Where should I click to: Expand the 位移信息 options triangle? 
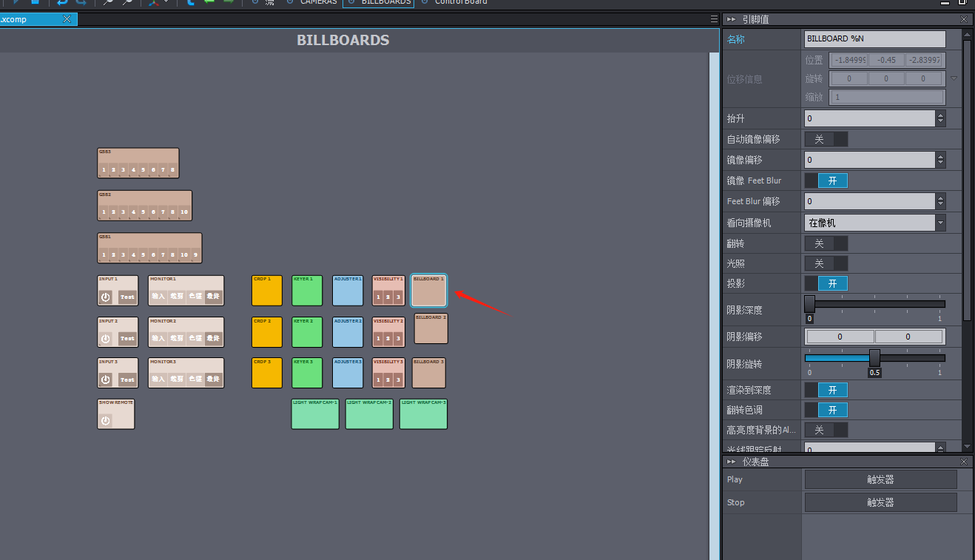[954, 78]
